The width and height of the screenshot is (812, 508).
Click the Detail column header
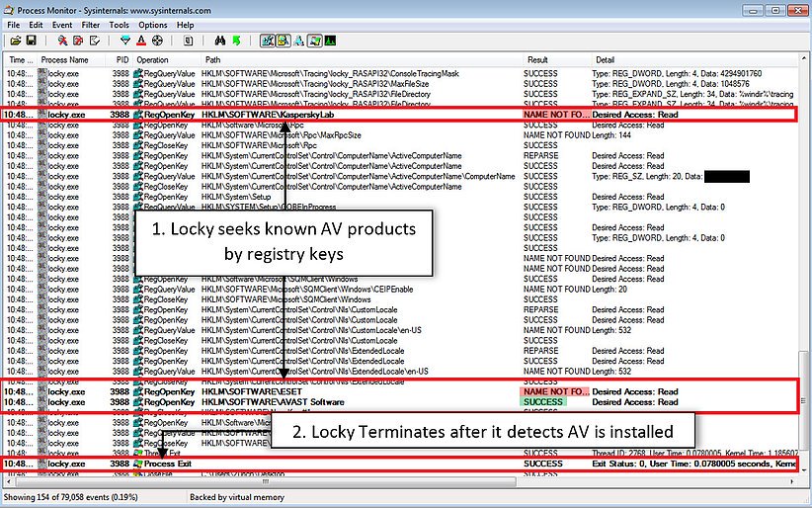(x=695, y=59)
